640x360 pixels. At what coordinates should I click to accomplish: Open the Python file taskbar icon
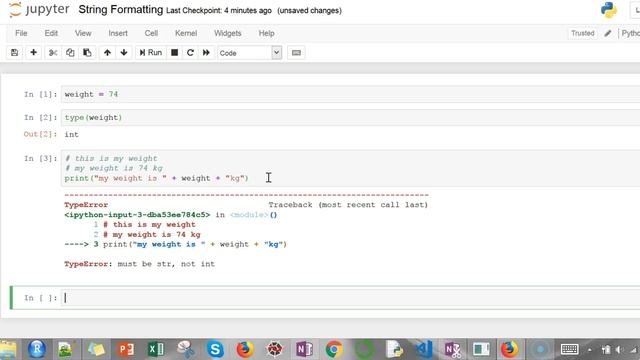click(x=394, y=349)
